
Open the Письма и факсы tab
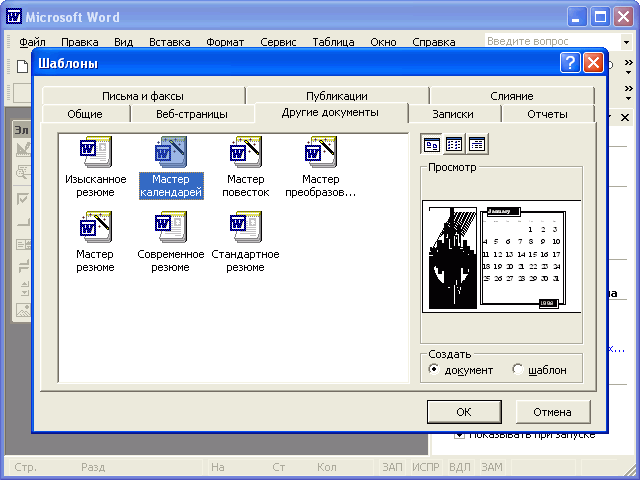[143, 96]
